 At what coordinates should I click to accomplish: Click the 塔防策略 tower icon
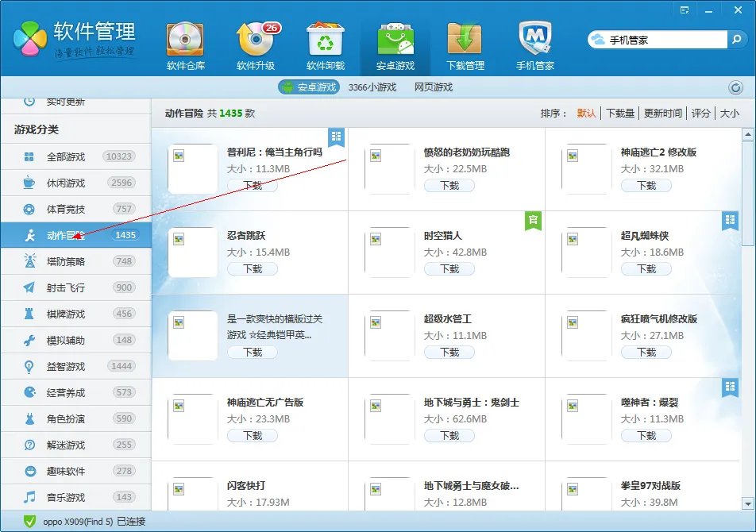pyautogui.click(x=29, y=261)
